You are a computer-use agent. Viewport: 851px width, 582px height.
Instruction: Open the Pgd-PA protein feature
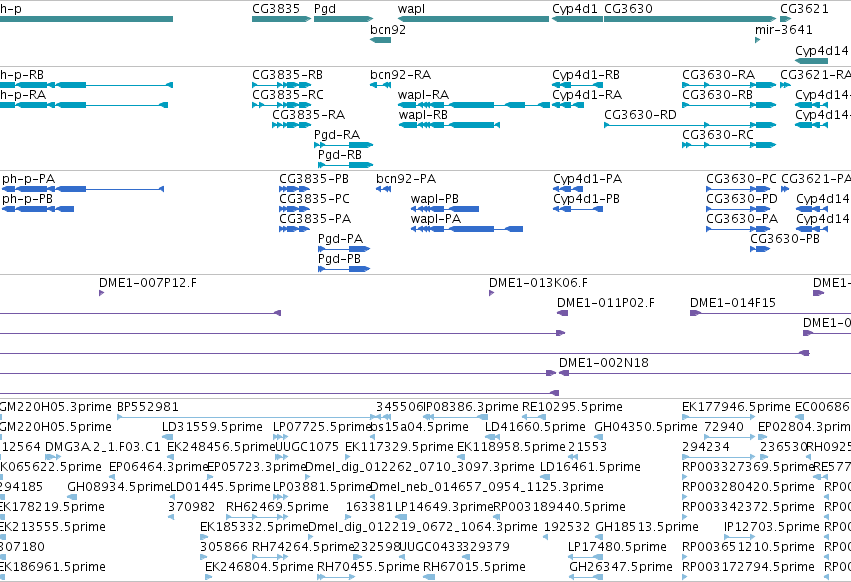point(344,249)
